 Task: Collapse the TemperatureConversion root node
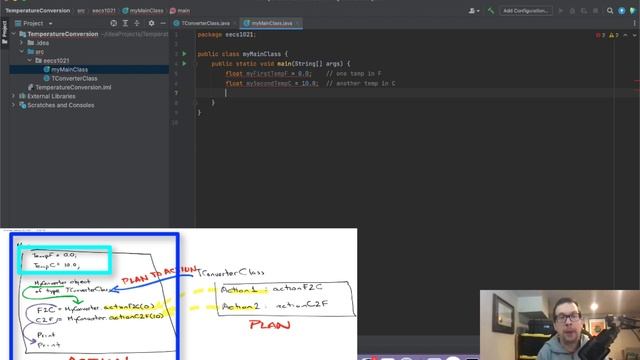pos(13,34)
